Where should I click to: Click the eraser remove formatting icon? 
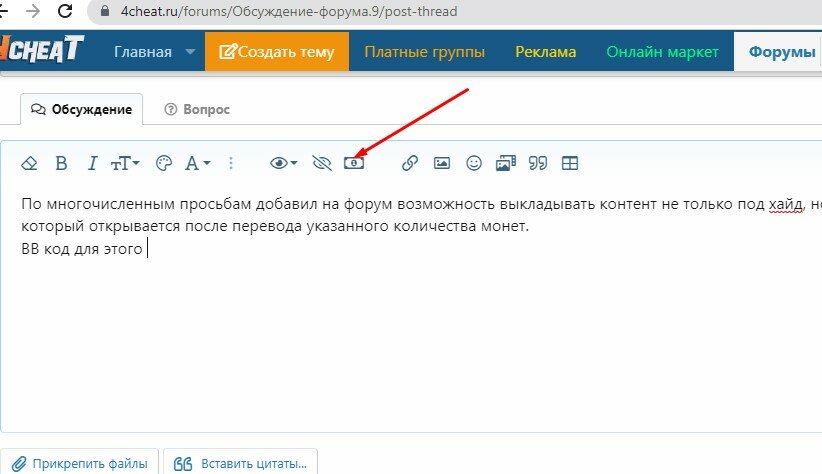(29, 164)
